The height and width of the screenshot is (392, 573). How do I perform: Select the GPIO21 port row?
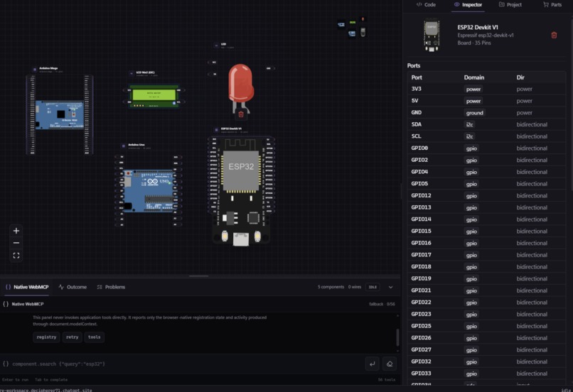coord(486,290)
